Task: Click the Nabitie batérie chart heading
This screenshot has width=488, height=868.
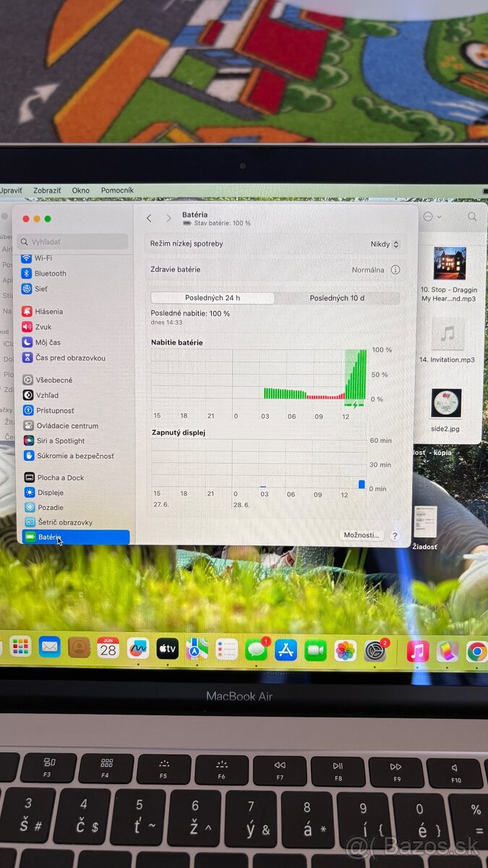Action: [176, 342]
